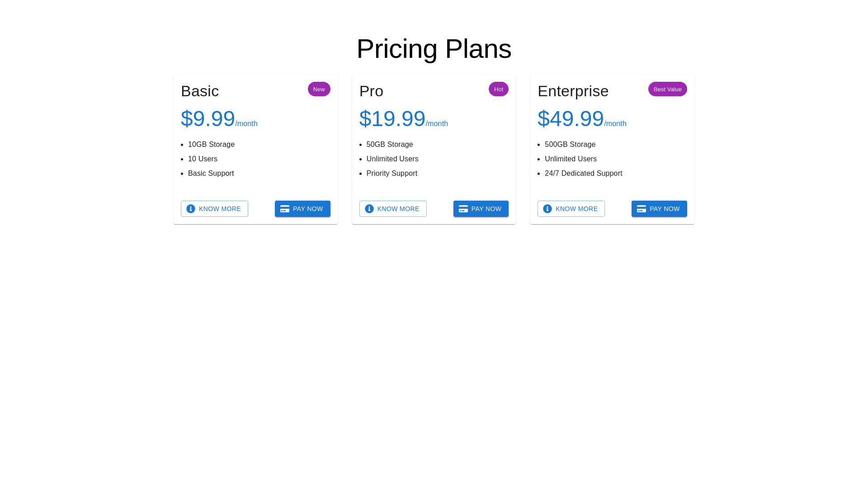This screenshot has width=868, height=488.
Task: Click the info icon in Pro plan
Action: pos(369,209)
